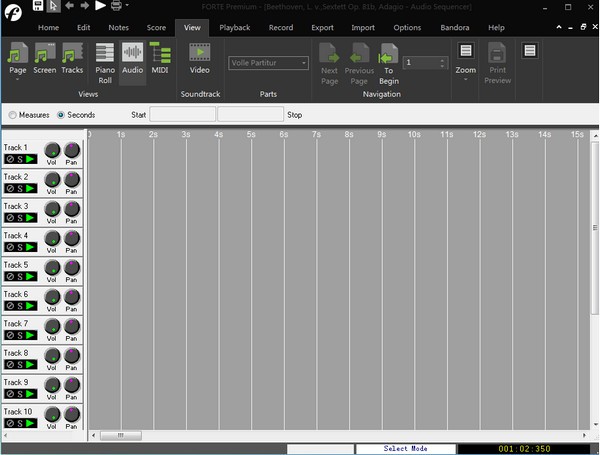Switch to the MIDI view

click(160, 60)
